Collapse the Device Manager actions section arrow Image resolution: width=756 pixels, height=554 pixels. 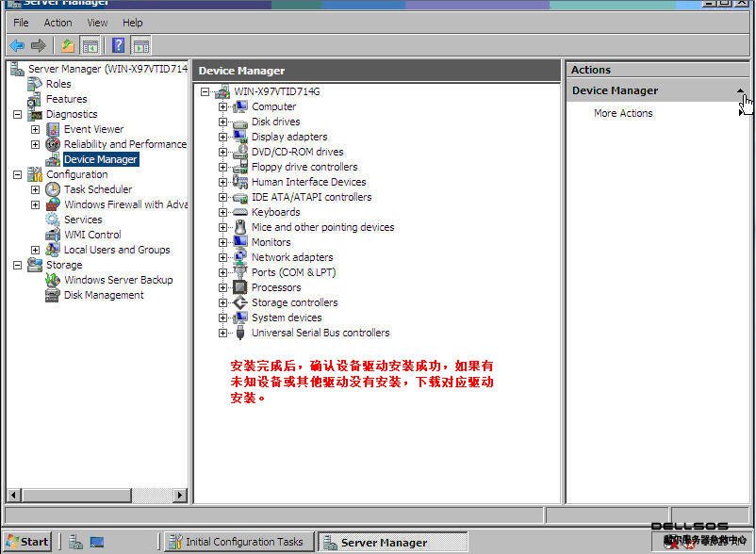pos(740,90)
